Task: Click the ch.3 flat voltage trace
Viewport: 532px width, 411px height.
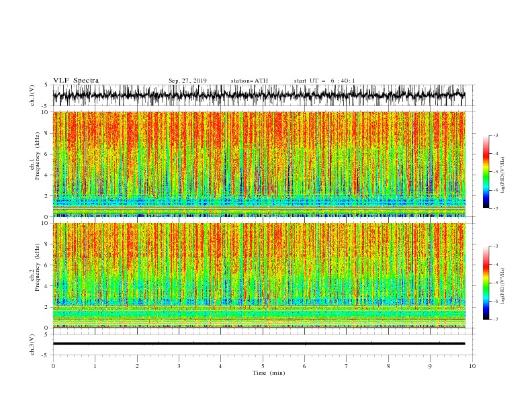Action: pos(259,344)
